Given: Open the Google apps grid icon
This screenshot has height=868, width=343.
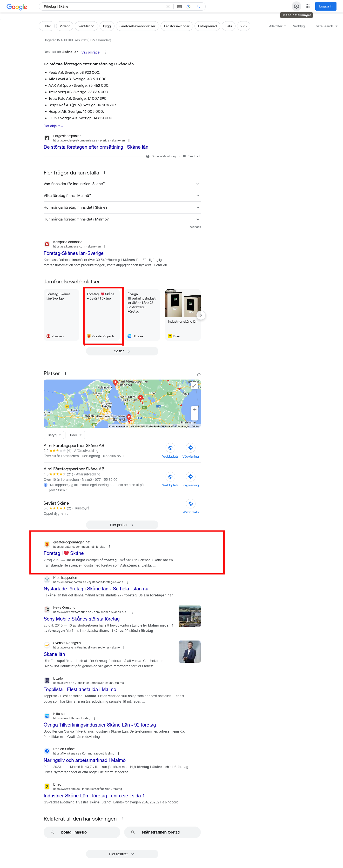Looking at the screenshot, I should click(307, 6).
